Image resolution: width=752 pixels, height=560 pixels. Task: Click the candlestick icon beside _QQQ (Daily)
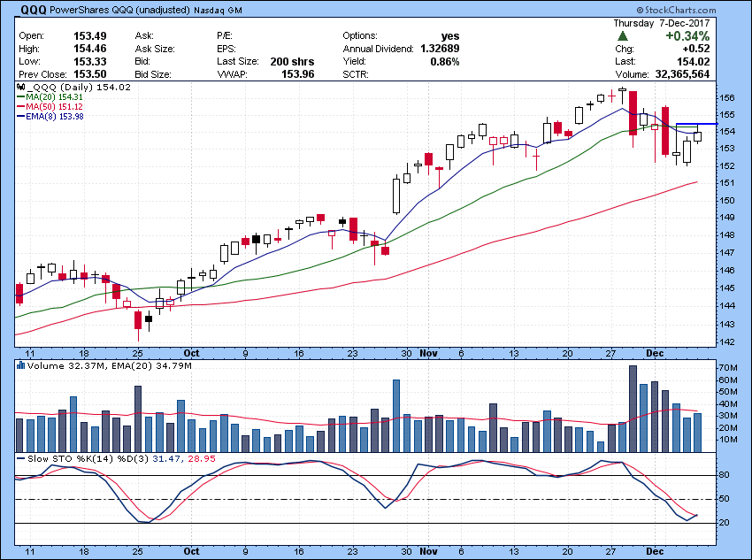click(20, 88)
